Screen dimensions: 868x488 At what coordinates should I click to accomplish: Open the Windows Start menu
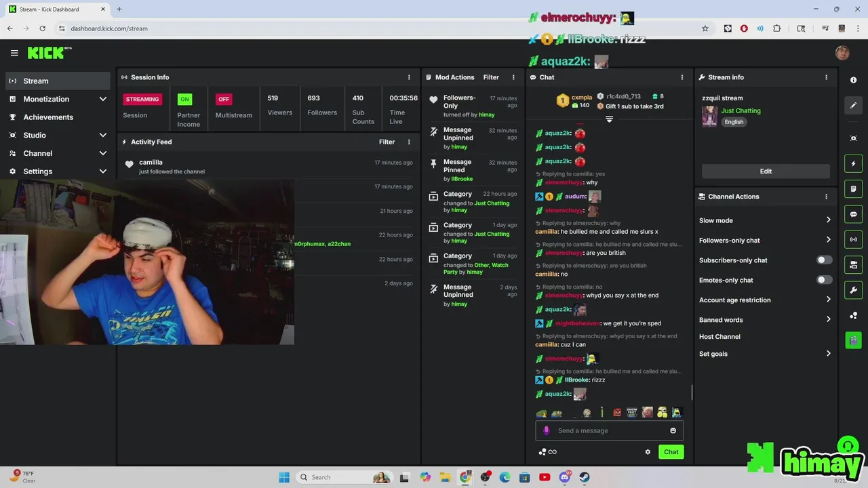coord(283,477)
